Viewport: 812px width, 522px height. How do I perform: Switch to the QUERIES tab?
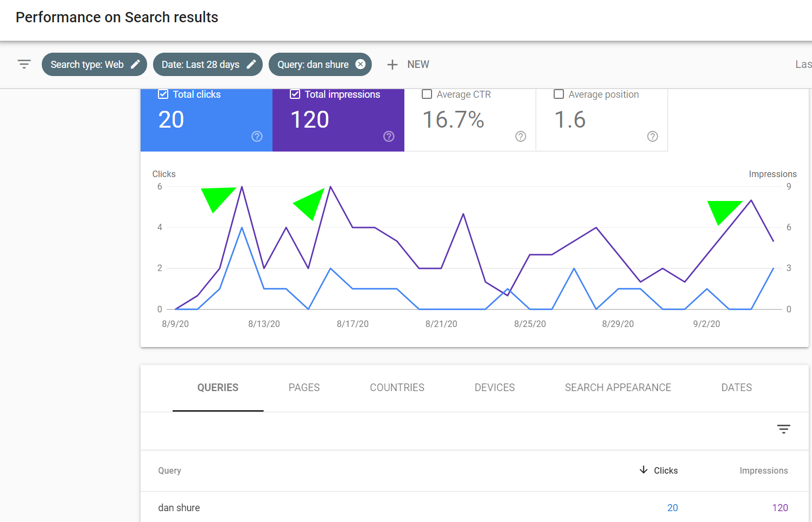click(x=218, y=388)
